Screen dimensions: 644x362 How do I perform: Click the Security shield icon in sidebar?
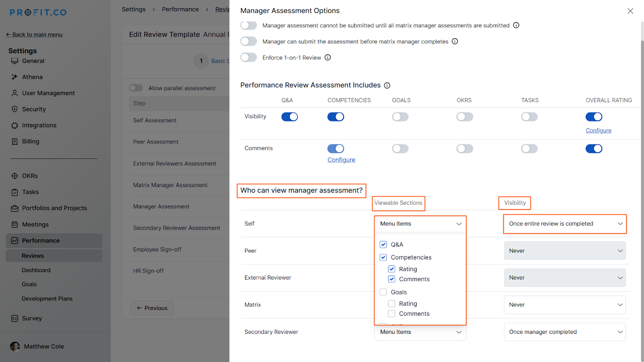[x=15, y=109]
